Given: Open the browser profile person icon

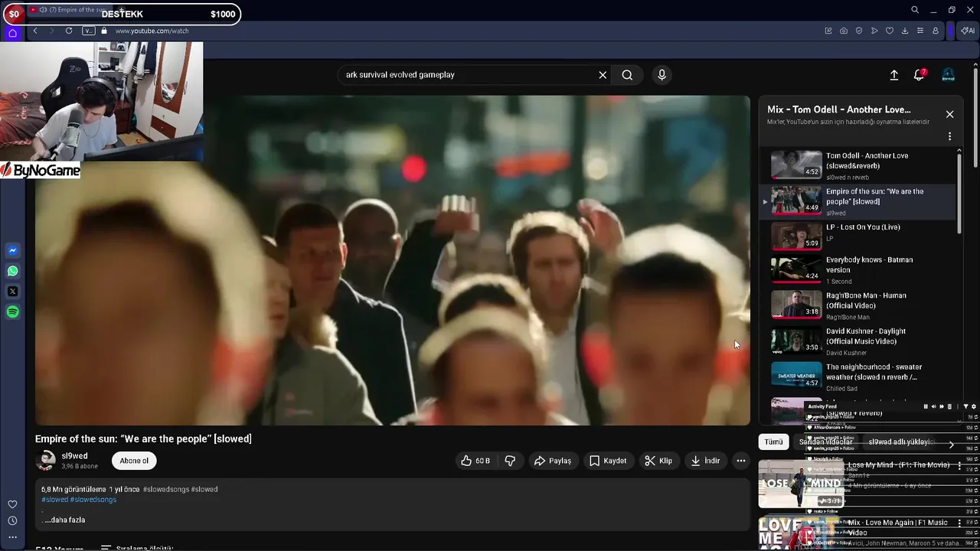Looking at the screenshot, I should pyautogui.click(x=936, y=31).
